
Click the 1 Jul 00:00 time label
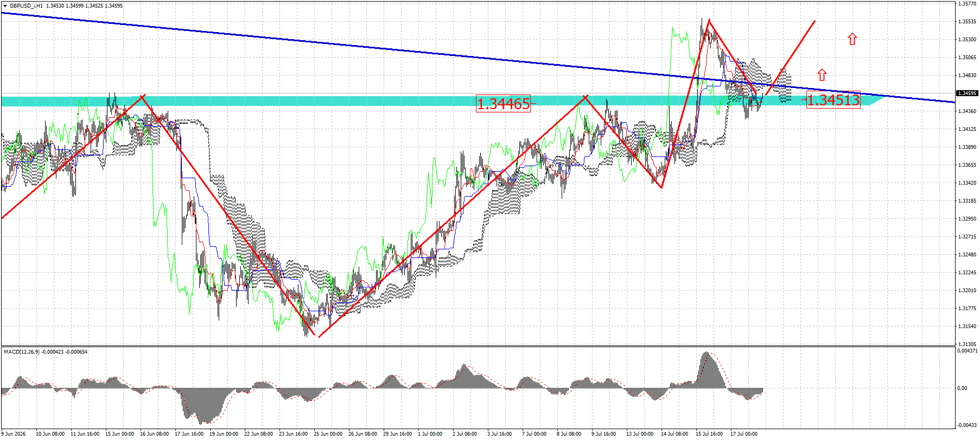(x=430, y=434)
